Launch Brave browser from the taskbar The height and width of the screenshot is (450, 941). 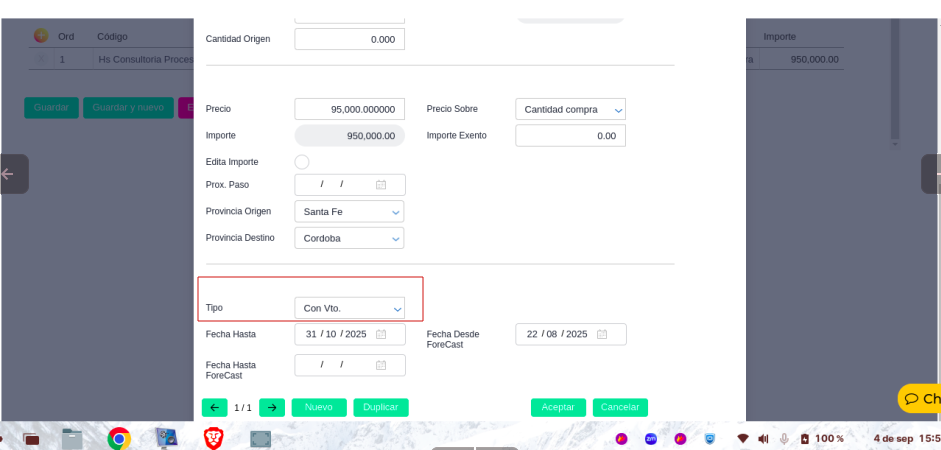tap(213, 438)
